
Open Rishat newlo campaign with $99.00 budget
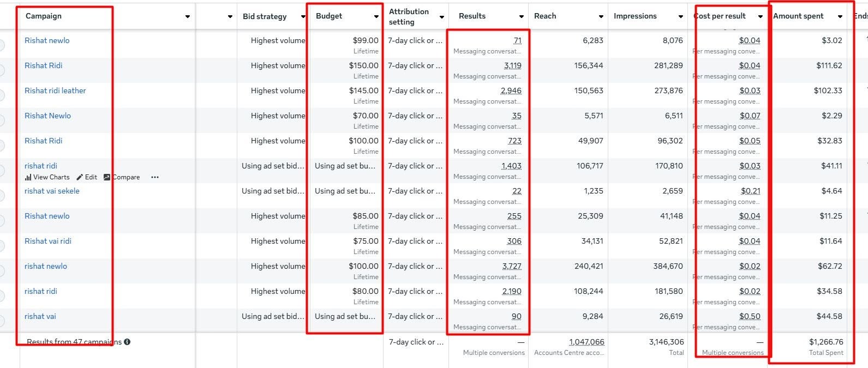pyautogui.click(x=47, y=40)
